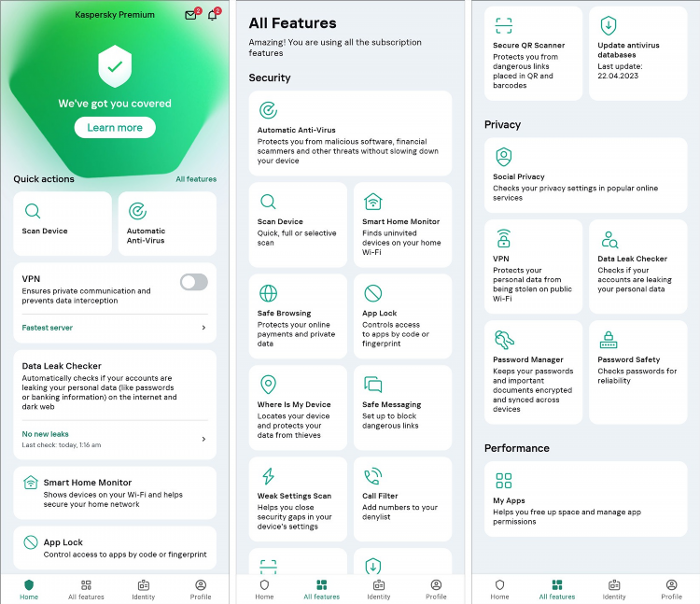Open the mail inbox icon in header
This screenshot has height=604, width=700.
[191, 15]
